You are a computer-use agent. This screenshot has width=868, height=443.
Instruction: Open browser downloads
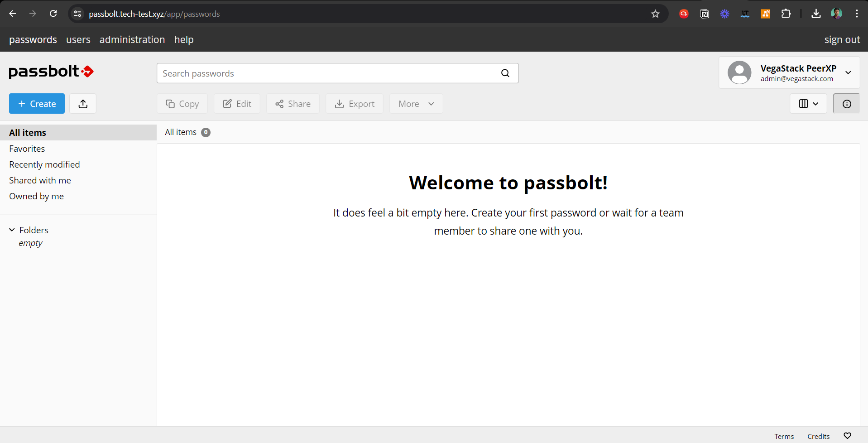[x=816, y=14]
